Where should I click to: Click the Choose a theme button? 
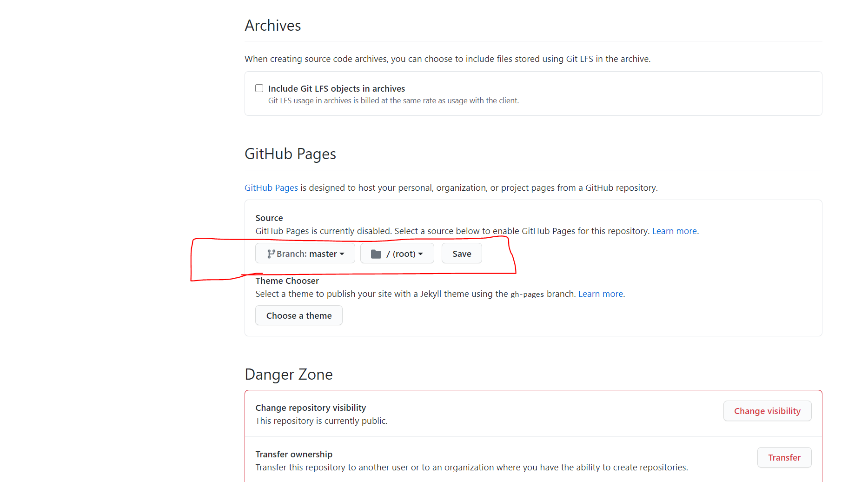(x=299, y=315)
